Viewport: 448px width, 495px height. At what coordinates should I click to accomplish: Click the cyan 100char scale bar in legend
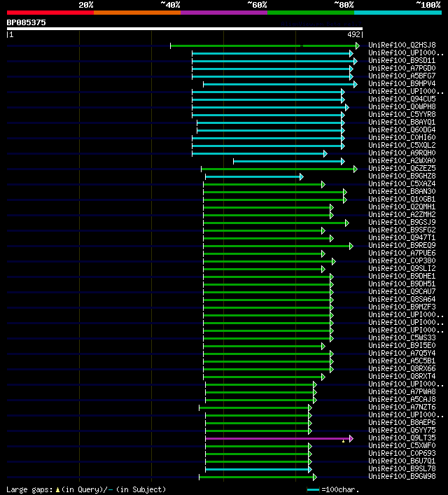(313, 489)
